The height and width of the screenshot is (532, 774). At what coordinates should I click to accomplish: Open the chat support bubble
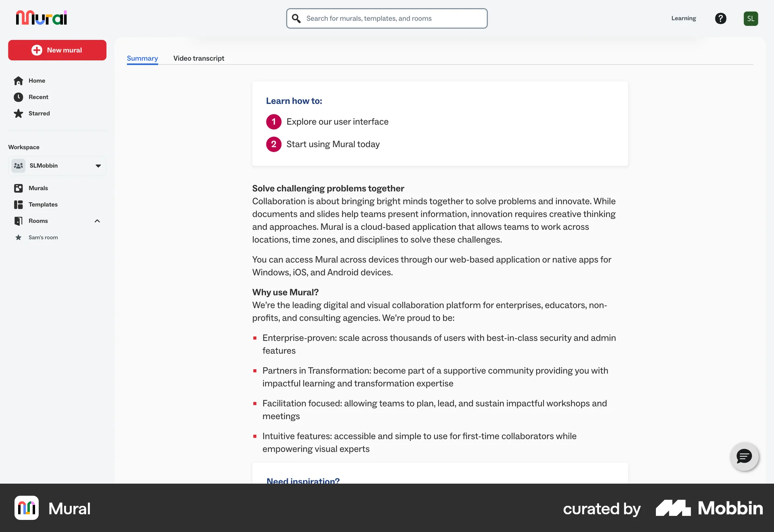pos(744,457)
